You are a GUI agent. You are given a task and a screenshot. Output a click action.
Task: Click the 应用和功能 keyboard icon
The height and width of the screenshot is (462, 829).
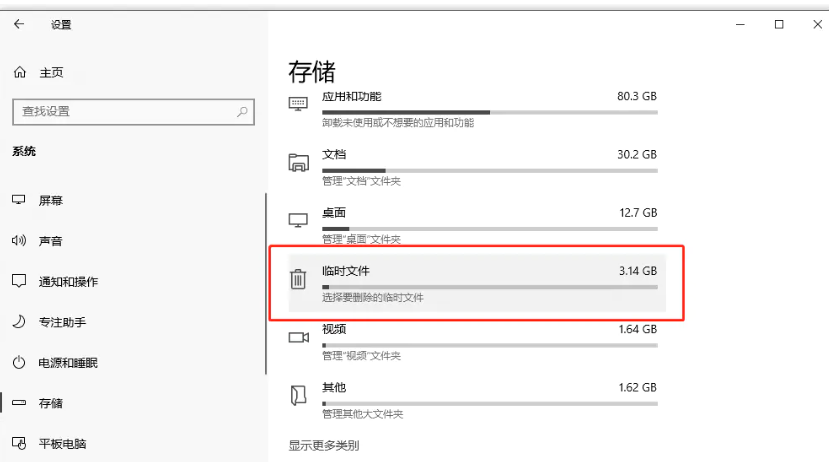coord(298,104)
